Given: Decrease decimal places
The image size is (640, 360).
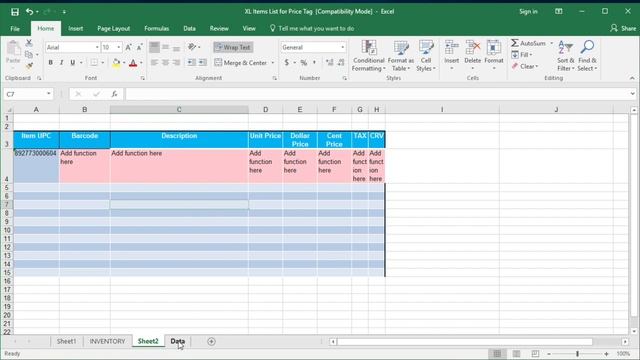Looking at the screenshot, I should pyautogui.click(x=341, y=62).
